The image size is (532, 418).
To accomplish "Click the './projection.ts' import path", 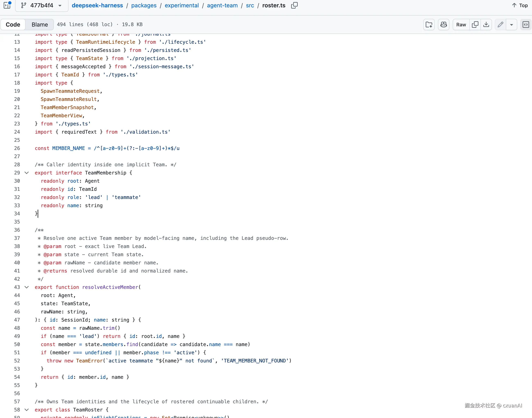I will 151,58.
